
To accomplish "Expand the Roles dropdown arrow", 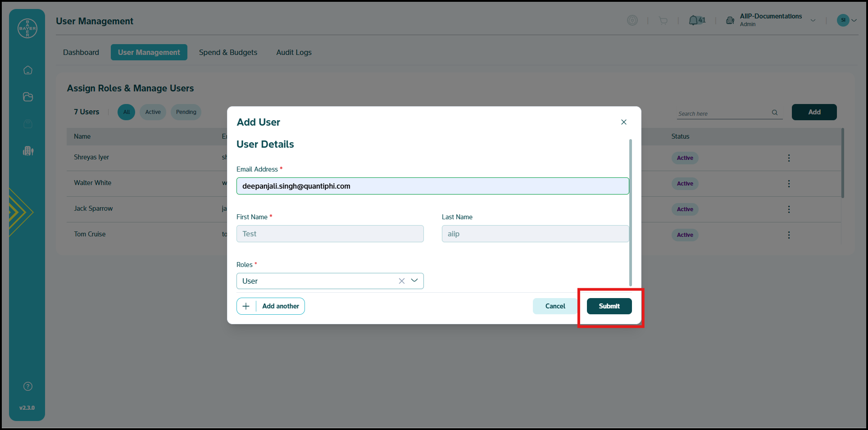I will pos(414,281).
